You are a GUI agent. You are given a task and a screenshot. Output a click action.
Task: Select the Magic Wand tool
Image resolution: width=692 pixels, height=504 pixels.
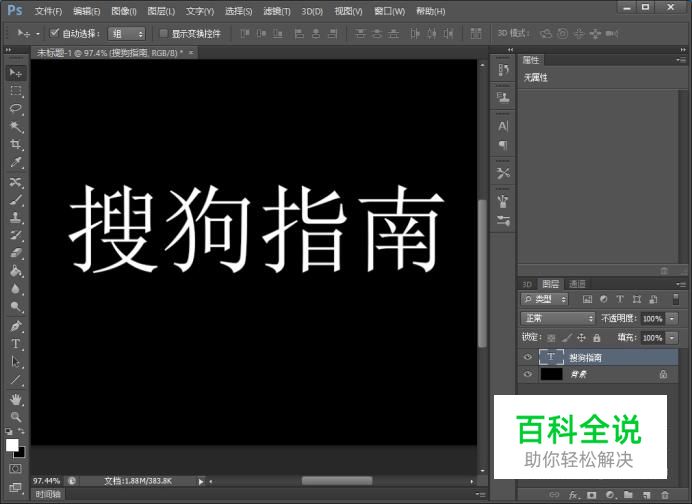(16, 127)
